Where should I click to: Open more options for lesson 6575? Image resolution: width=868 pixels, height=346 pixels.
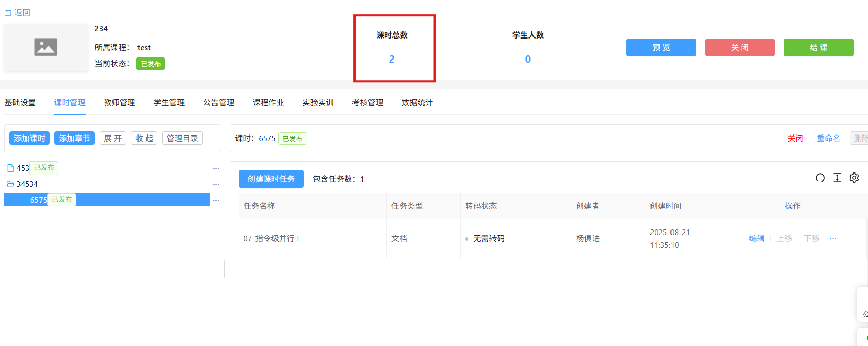tap(216, 200)
